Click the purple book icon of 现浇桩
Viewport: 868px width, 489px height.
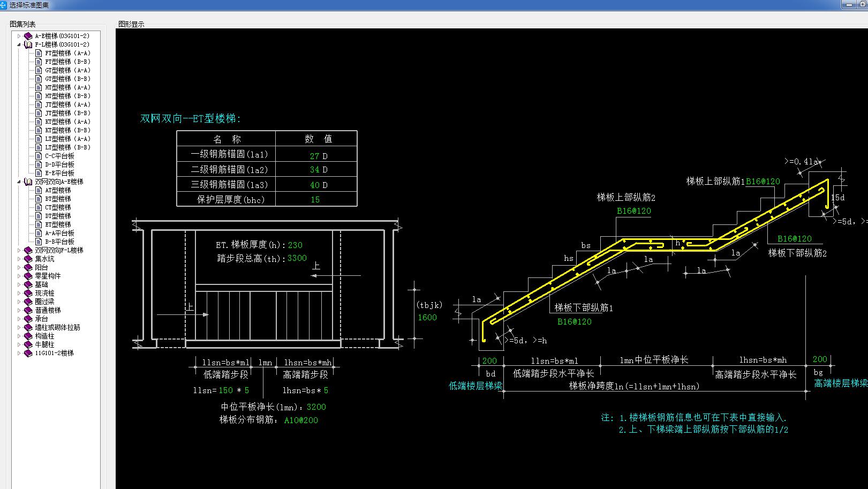coord(28,293)
